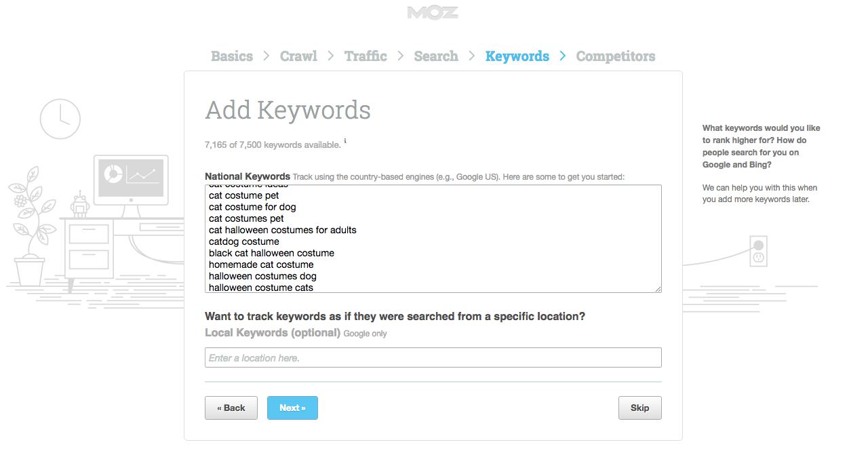This screenshot has height=453, width=868.
Task: Click the keywords textarea resize handle
Action: [658, 289]
